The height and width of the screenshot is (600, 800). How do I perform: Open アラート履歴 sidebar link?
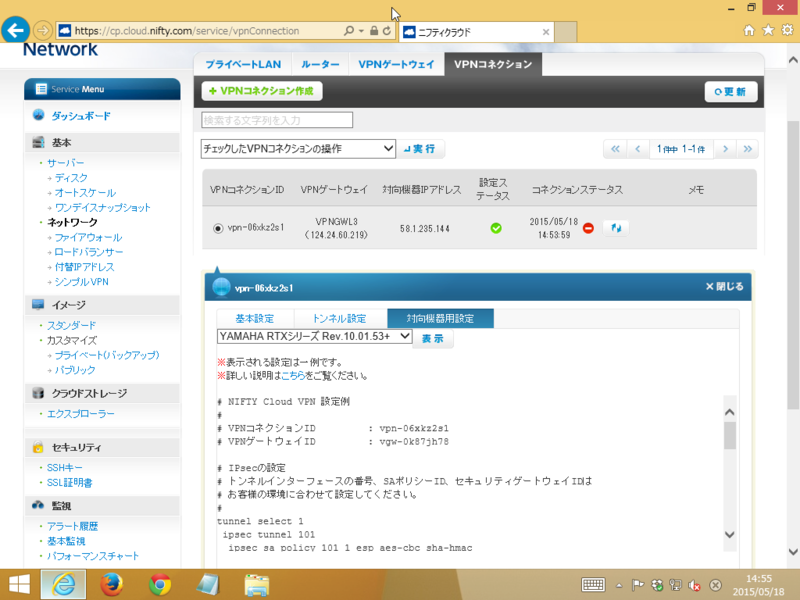point(72,526)
